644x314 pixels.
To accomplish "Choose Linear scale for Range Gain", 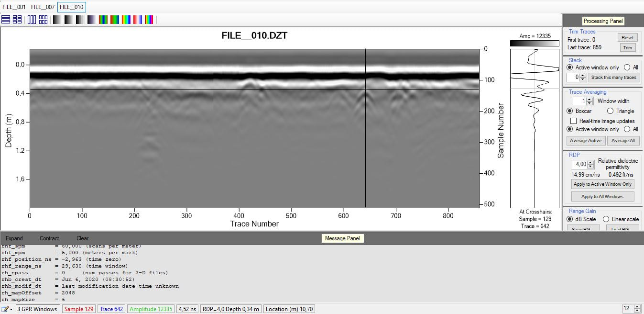I will click(606, 219).
